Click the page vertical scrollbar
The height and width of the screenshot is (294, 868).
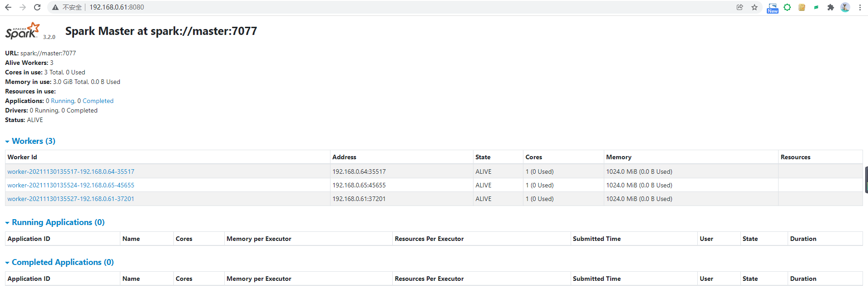(866, 180)
